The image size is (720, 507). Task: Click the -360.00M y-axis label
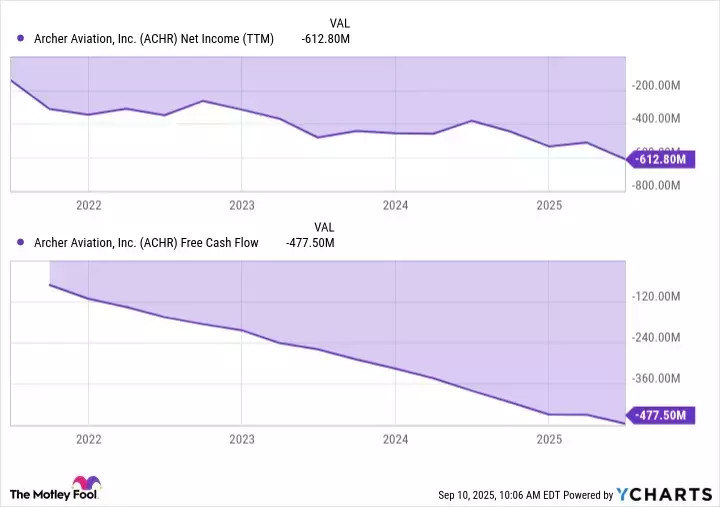[x=657, y=379]
